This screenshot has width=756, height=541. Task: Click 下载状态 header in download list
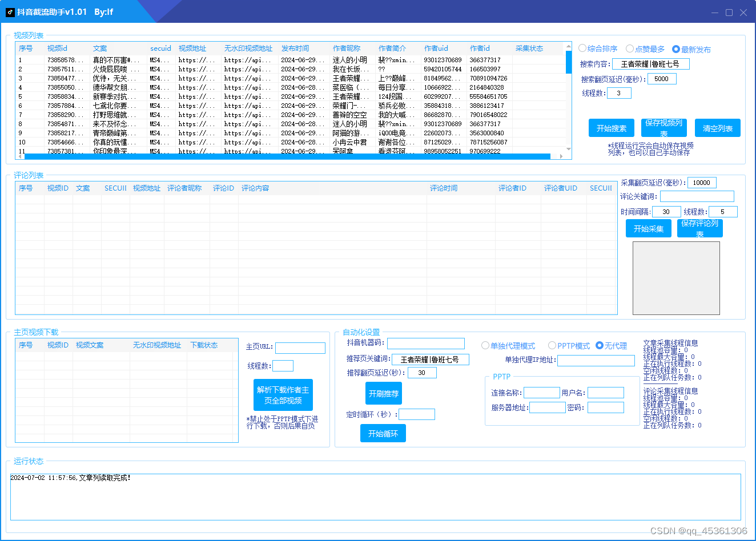point(204,345)
